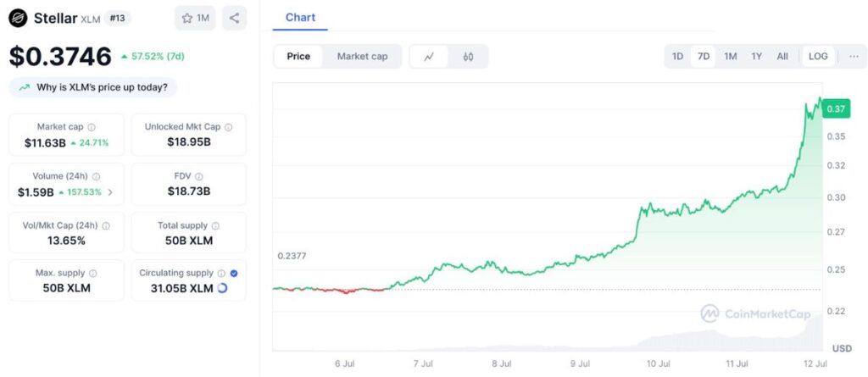Image resolution: width=868 pixels, height=377 pixels.
Task: Click Market cap info icon
Action: pyautogui.click(x=92, y=127)
